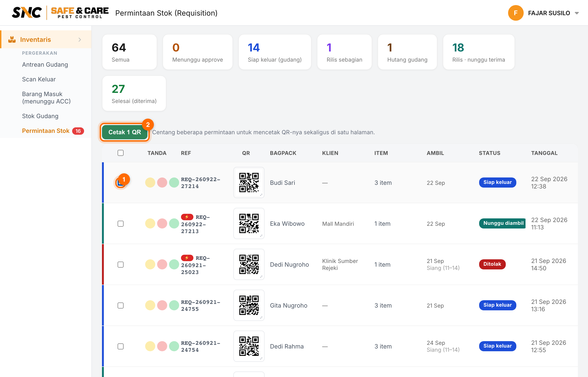Expand the Inventaris menu chevron
The width and height of the screenshot is (588, 377).
pos(80,40)
